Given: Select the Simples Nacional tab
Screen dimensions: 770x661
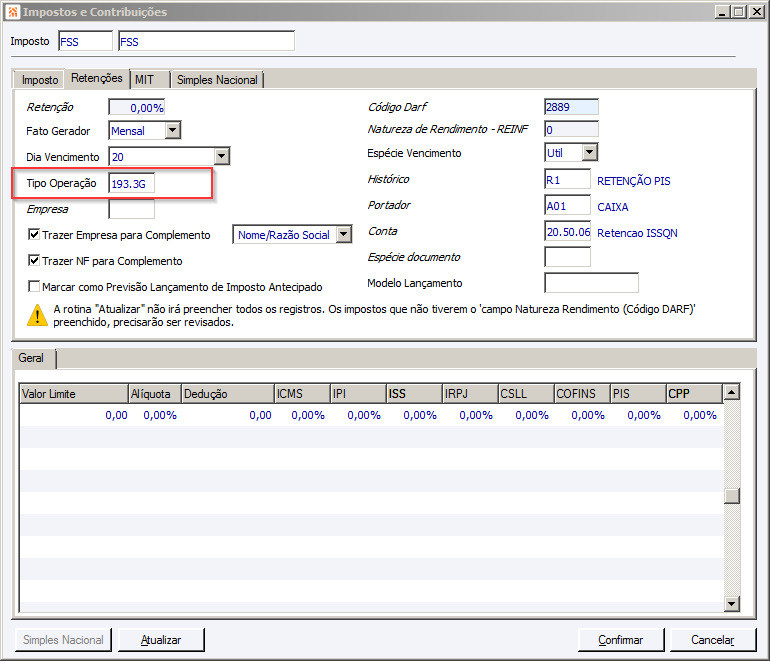Looking at the screenshot, I should [x=217, y=80].
